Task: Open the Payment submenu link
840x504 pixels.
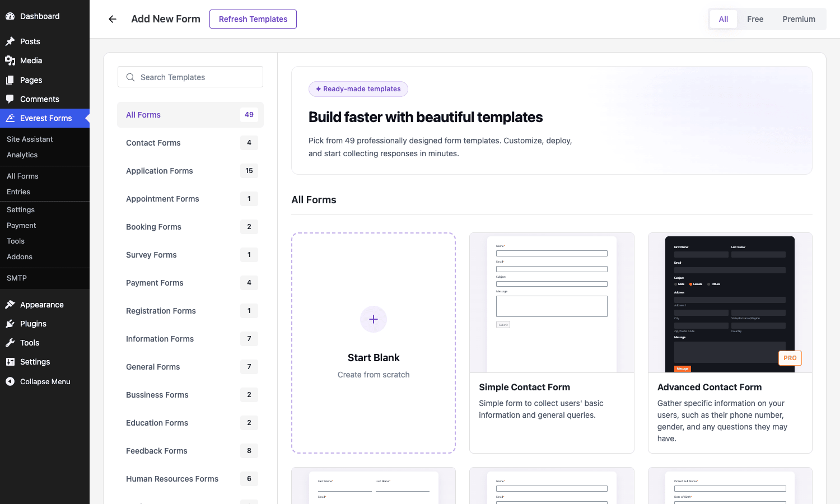Action: coord(21,225)
